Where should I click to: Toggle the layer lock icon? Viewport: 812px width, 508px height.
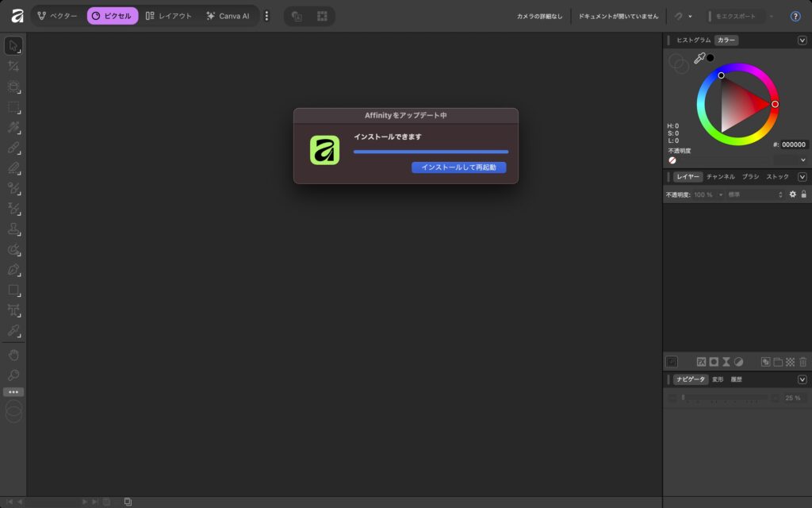[x=803, y=194]
